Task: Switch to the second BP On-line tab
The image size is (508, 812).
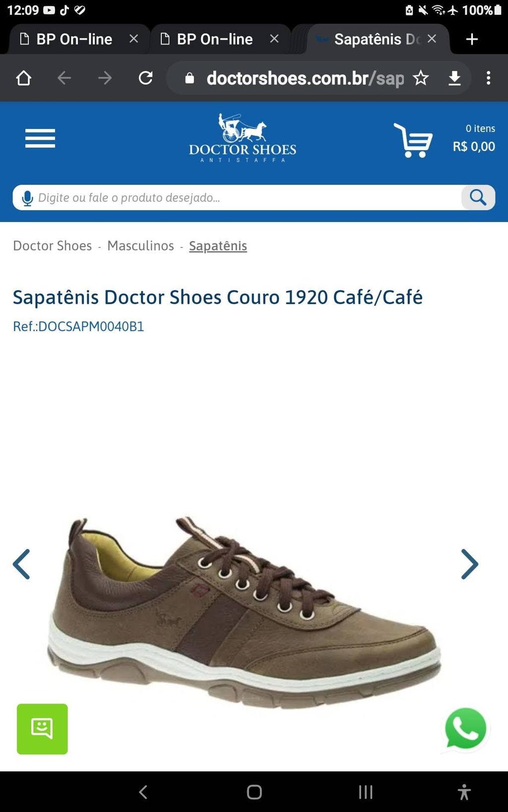Action: 215,39
